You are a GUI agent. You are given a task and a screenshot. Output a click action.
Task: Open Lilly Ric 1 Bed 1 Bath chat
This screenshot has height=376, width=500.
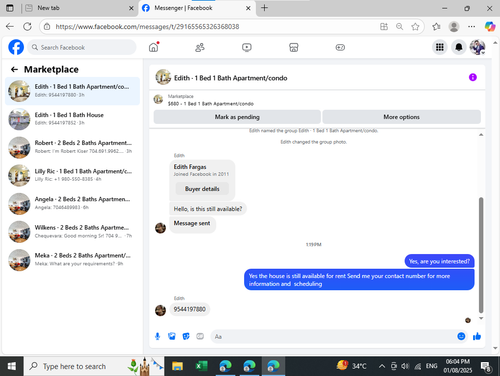(73, 175)
